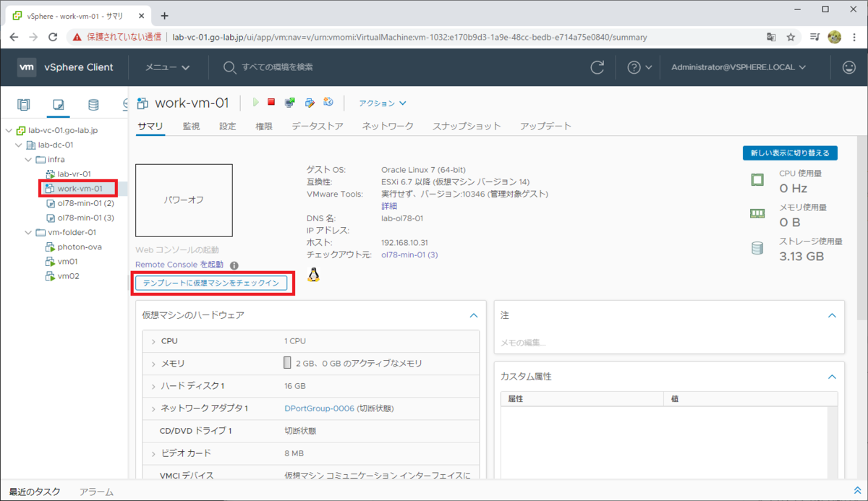Open the Hosts and Clusters inventory view
The height and width of the screenshot is (501, 868).
(x=24, y=105)
